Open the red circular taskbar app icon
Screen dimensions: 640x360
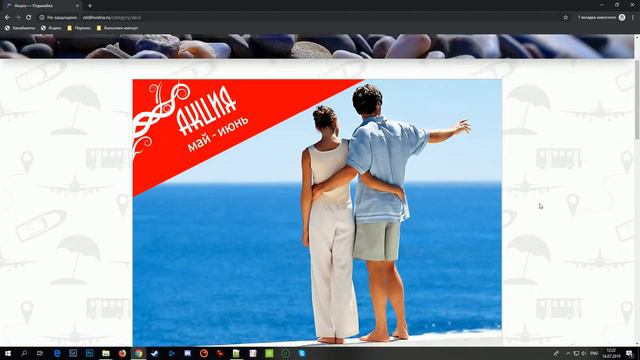click(204, 353)
